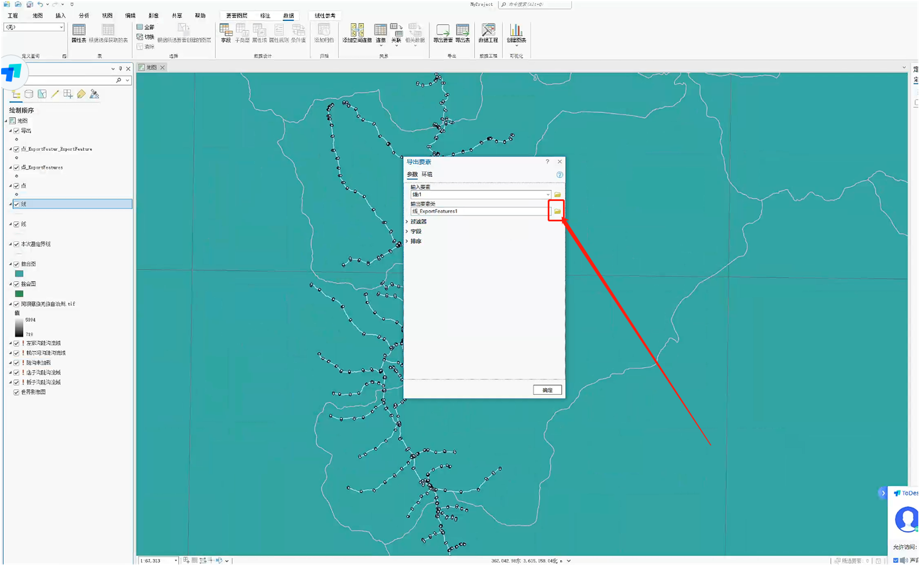Expand the 排序 sort section
Viewport: 924px width, 569px height.
[x=407, y=242]
